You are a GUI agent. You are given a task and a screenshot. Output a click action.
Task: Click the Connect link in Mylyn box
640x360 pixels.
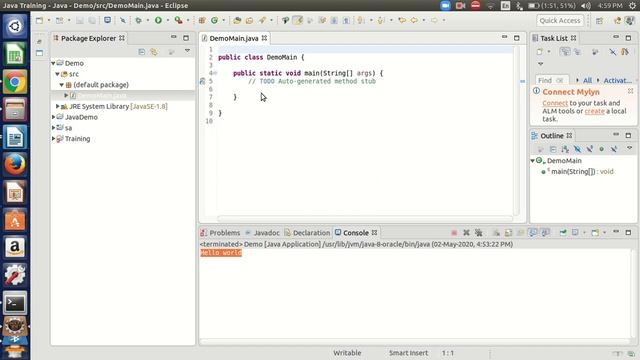click(x=555, y=103)
